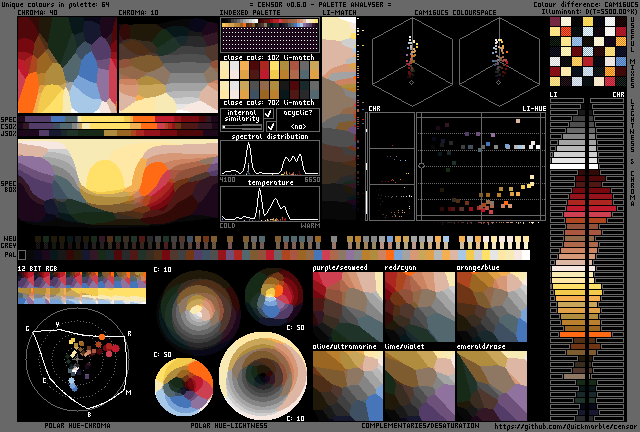Toggle the internal similarity checkmark box
This screenshot has width=640, height=432.
[x=269, y=113]
